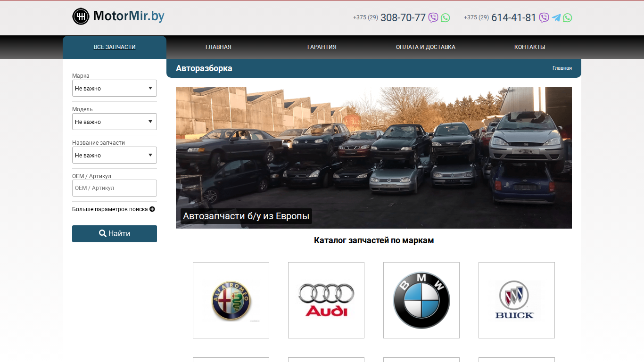Open Telegram chat for 614-41-81 number

tap(556, 18)
